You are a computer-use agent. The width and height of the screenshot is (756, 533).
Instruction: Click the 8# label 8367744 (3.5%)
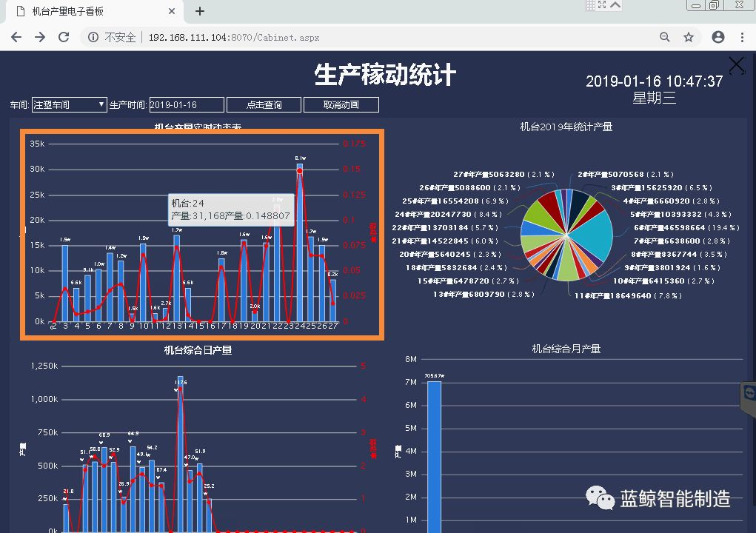coord(679,254)
